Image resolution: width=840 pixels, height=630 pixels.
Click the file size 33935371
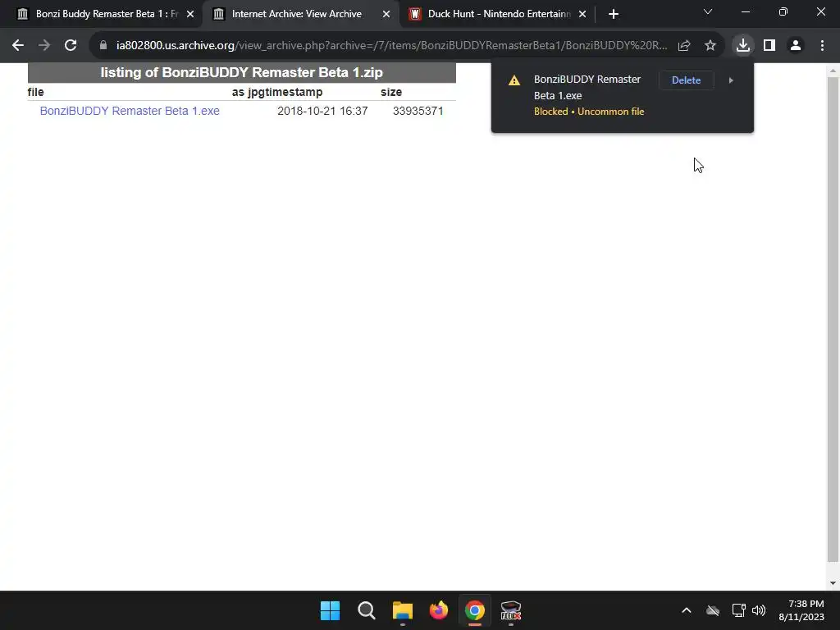(418, 111)
